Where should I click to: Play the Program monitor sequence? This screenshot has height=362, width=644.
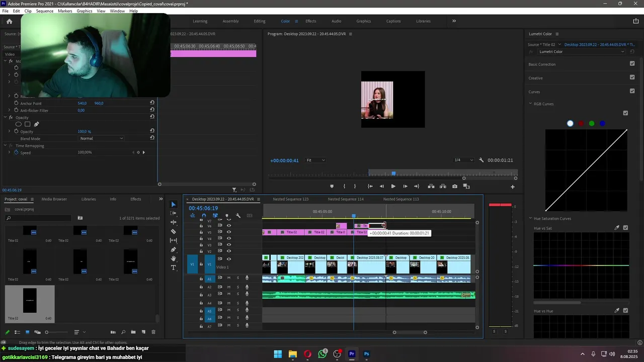click(x=393, y=186)
